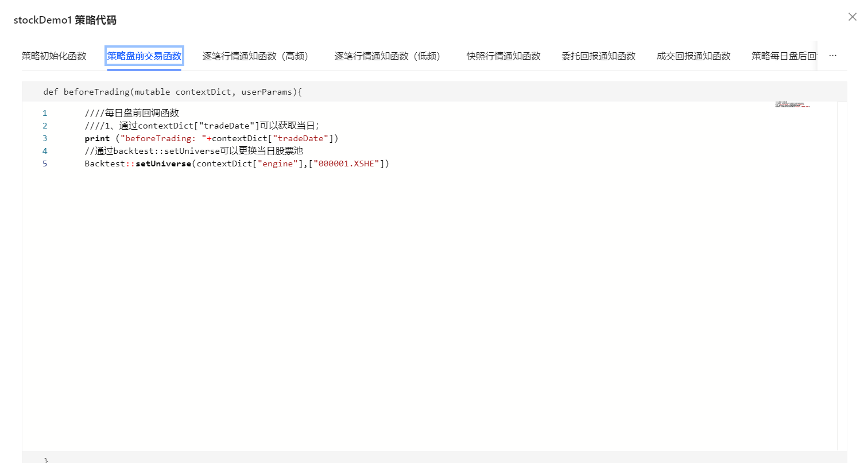Click line number 5 in the gutter
The image size is (868, 463).
[x=45, y=164]
